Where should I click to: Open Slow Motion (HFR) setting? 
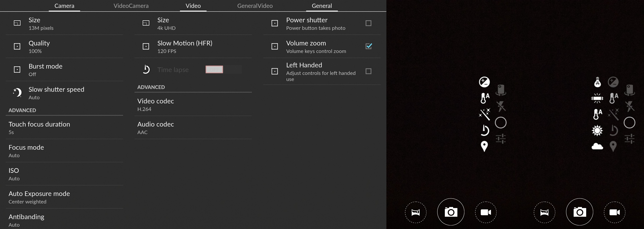(x=193, y=47)
